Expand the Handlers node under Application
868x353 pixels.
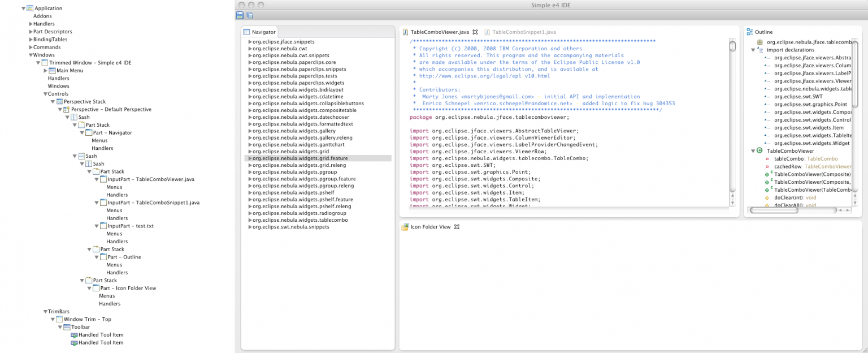tap(31, 24)
